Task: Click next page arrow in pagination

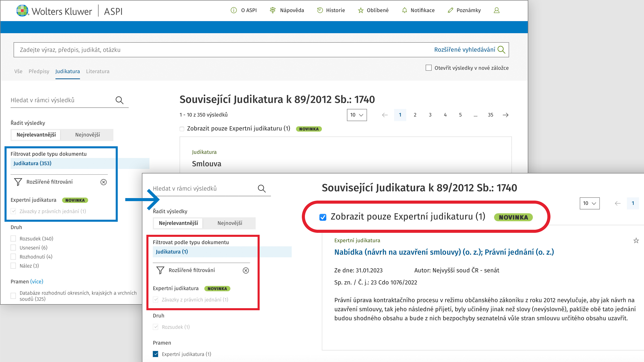Action: [505, 115]
